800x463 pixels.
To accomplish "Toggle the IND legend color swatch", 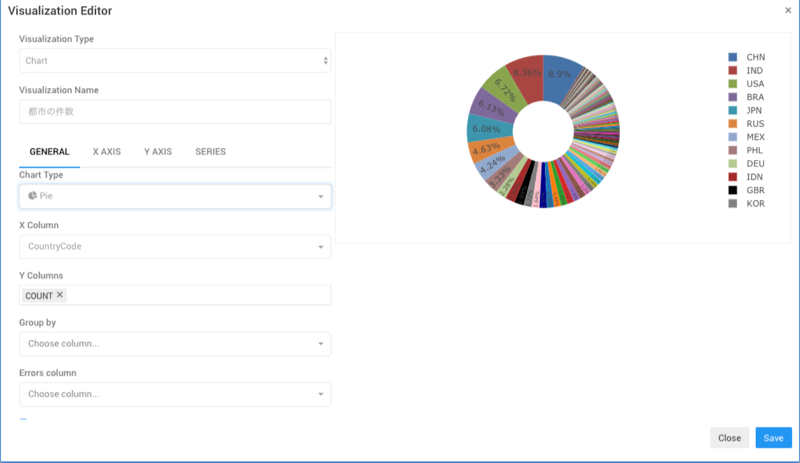I will pos(733,70).
